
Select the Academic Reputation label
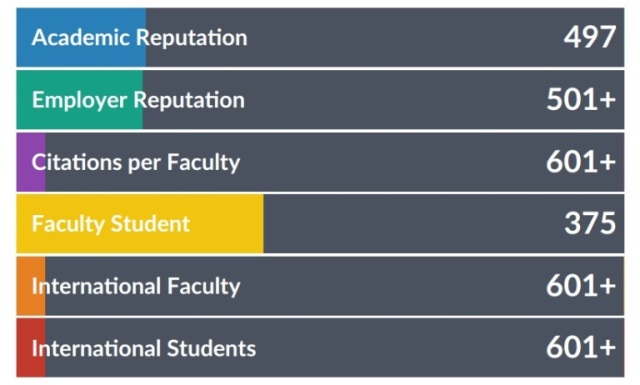139,38
